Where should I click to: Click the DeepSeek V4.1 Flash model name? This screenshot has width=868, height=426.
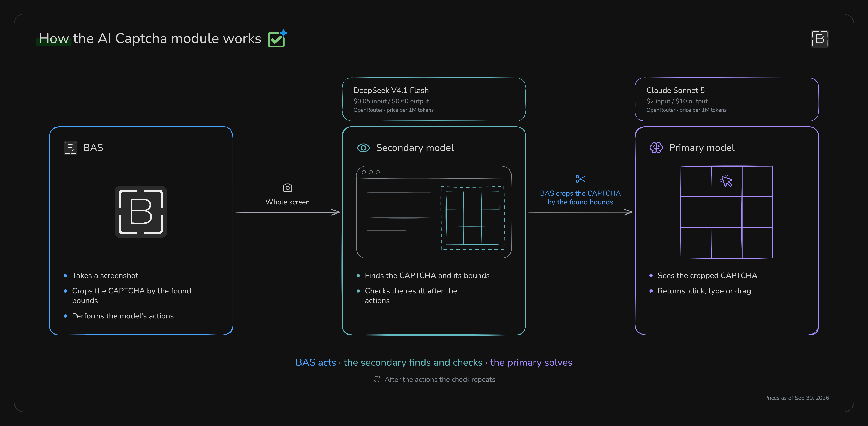point(391,90)
